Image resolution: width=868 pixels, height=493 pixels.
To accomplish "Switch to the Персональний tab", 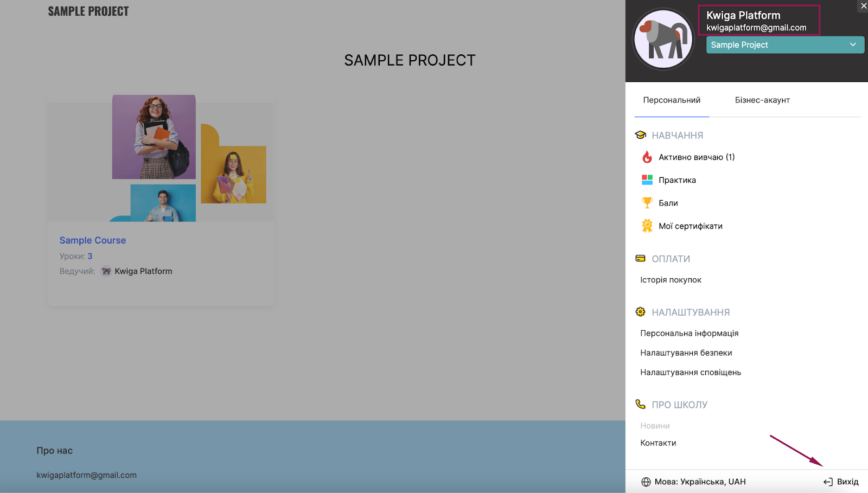I will 672,100.
